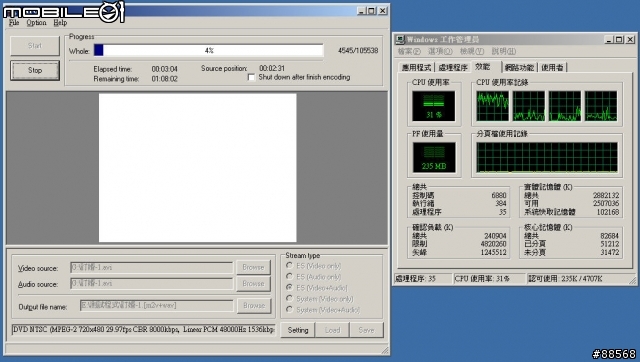Open the Setting button
640x362 pixels.
point(298,330)
